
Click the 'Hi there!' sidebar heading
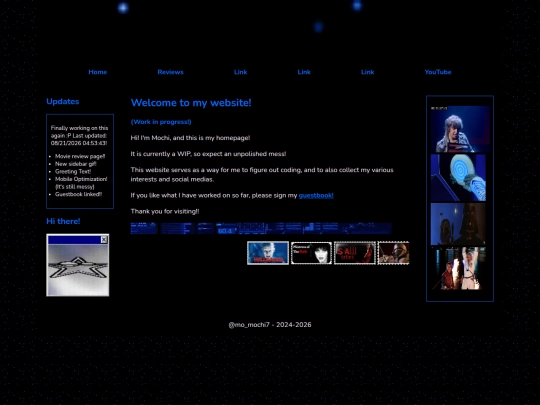pyautogui.click(x=63, y=221)
